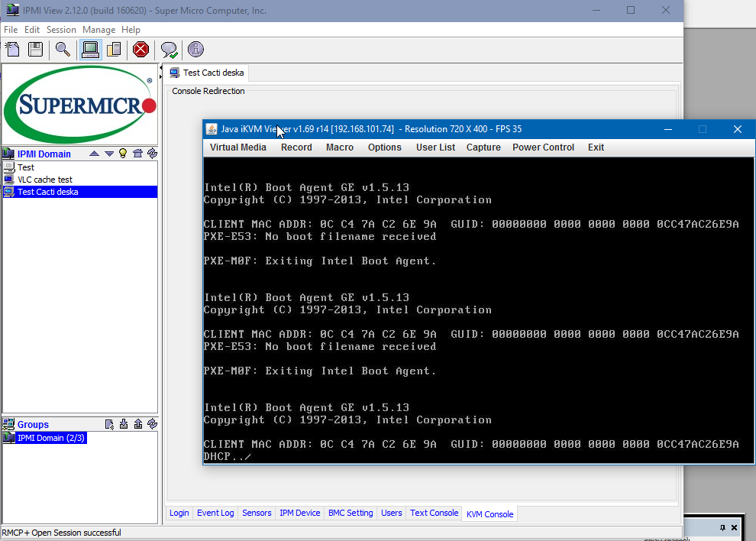
Task: Switch to the Login tab
Action: pyautogui.click(x=179, y=513)
